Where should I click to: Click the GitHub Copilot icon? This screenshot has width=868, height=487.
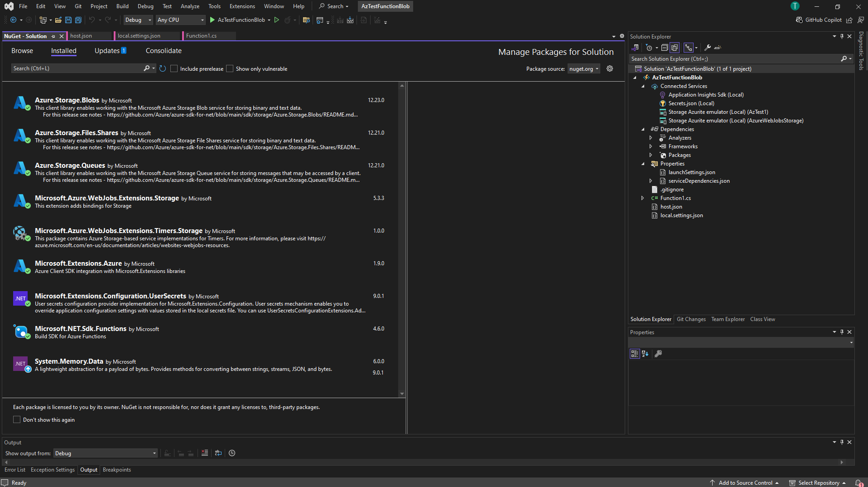click(x=800, y=20)
